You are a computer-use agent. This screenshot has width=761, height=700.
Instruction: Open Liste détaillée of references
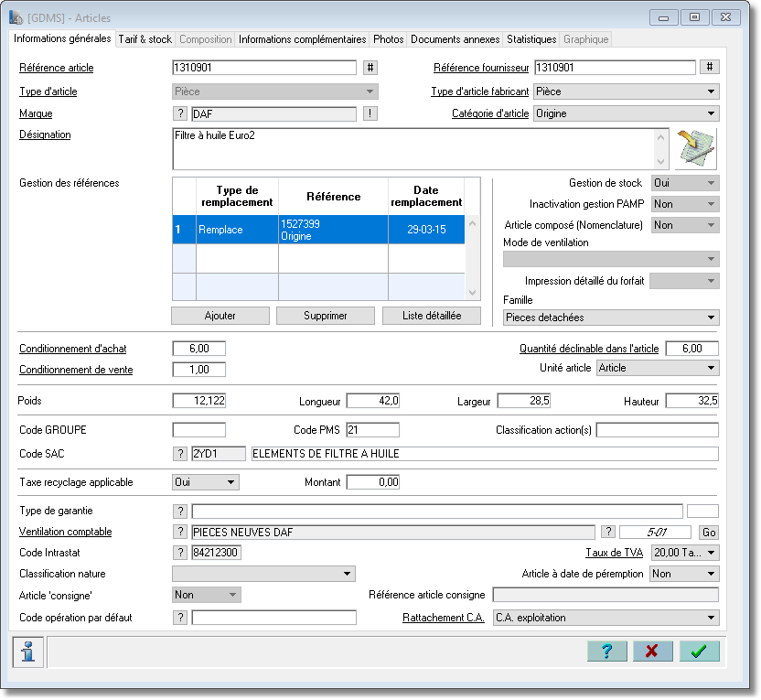432,316
